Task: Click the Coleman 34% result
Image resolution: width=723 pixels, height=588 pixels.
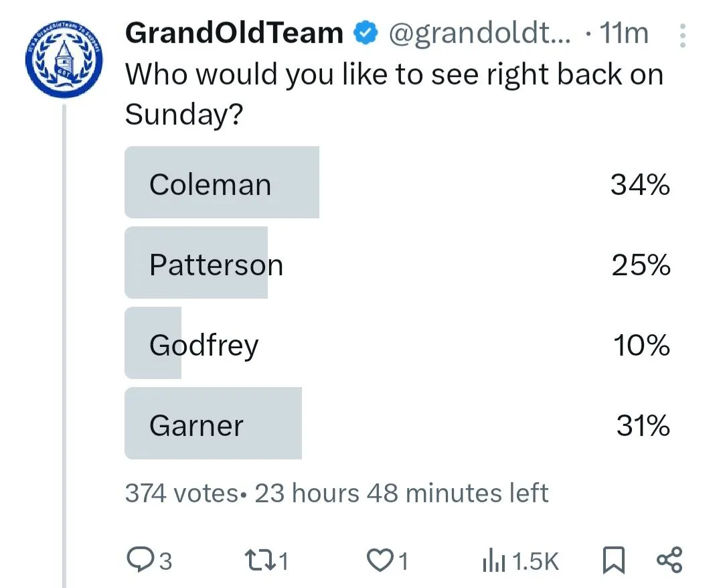Action: [x=640, y=184]
